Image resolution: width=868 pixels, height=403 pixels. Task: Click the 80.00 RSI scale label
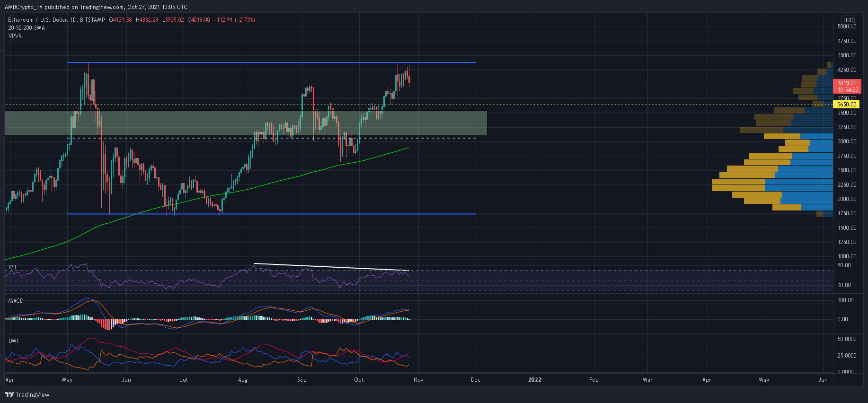pyautogui.click(x=844, y=265)
